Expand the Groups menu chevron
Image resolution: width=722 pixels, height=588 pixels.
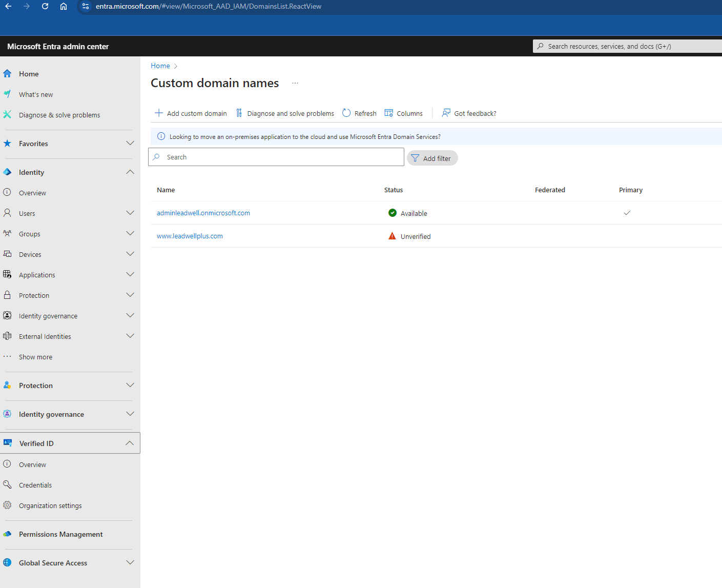(x=130, y=233)
